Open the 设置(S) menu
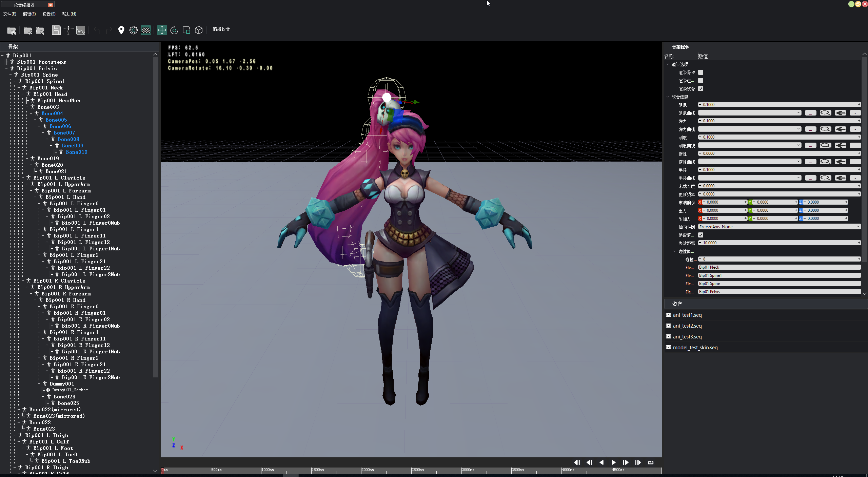868x477 pixels. tap(49, 14)
